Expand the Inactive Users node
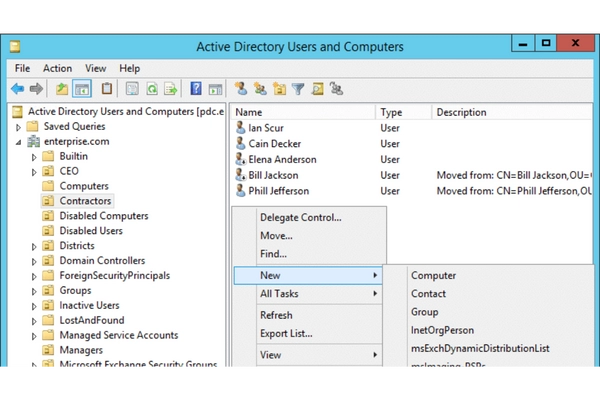Screen dimensions: 600x400 pyautogui.click(x=34, y=306)
